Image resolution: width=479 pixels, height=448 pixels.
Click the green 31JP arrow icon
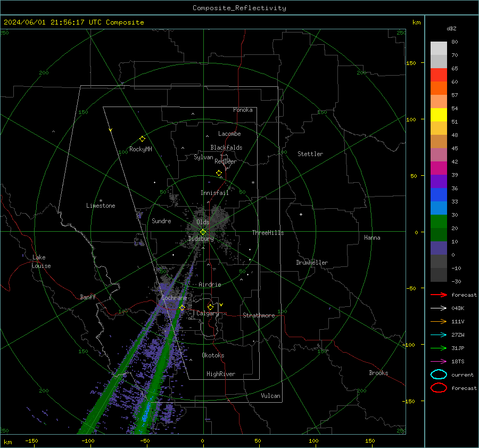tap(439, 348)
